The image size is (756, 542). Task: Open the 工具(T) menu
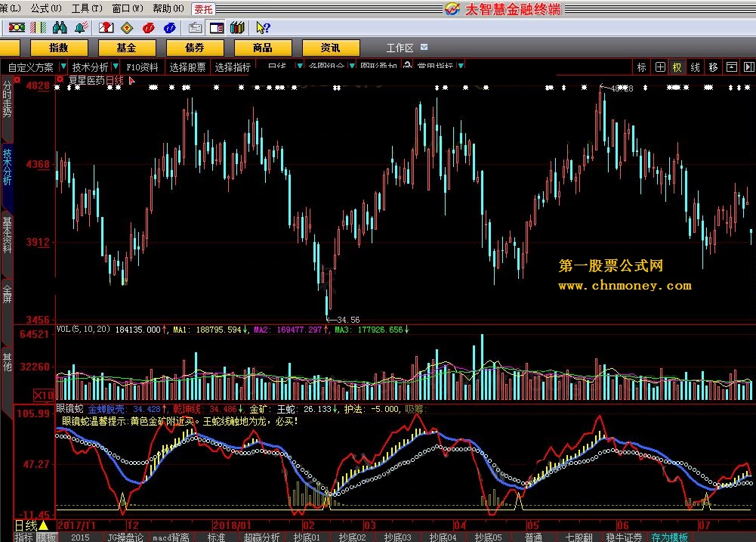coord(88,8)
